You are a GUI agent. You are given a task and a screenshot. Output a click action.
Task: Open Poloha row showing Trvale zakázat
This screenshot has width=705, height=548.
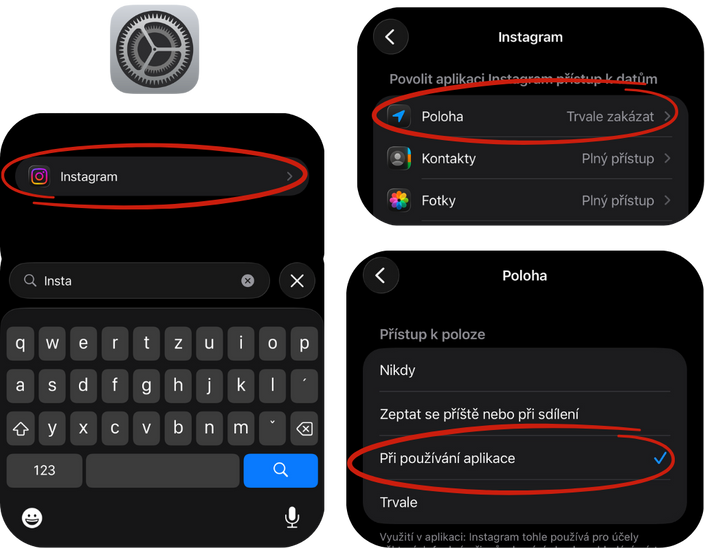point(530,116)
